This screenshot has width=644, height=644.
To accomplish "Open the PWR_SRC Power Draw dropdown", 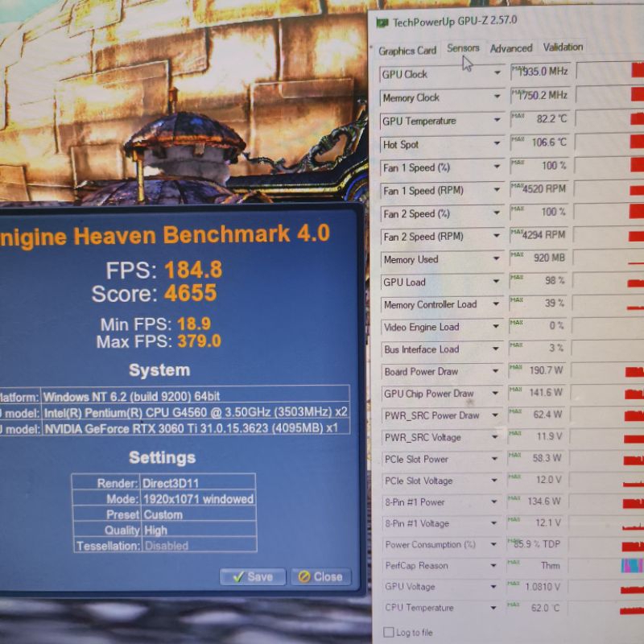I will [495, 415].
